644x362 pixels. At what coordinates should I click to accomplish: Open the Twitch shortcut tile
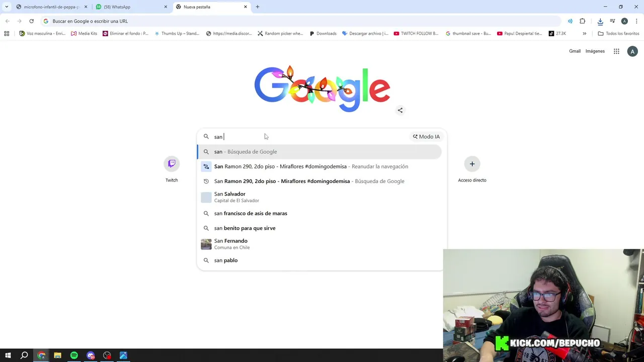172,170
